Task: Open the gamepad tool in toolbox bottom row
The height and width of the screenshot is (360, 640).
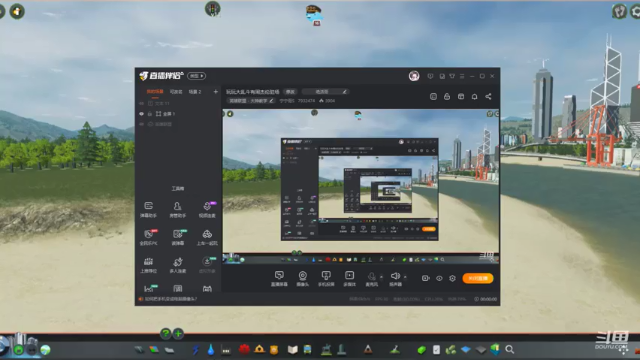Action: pyautogui.click(x=207, y=289)
